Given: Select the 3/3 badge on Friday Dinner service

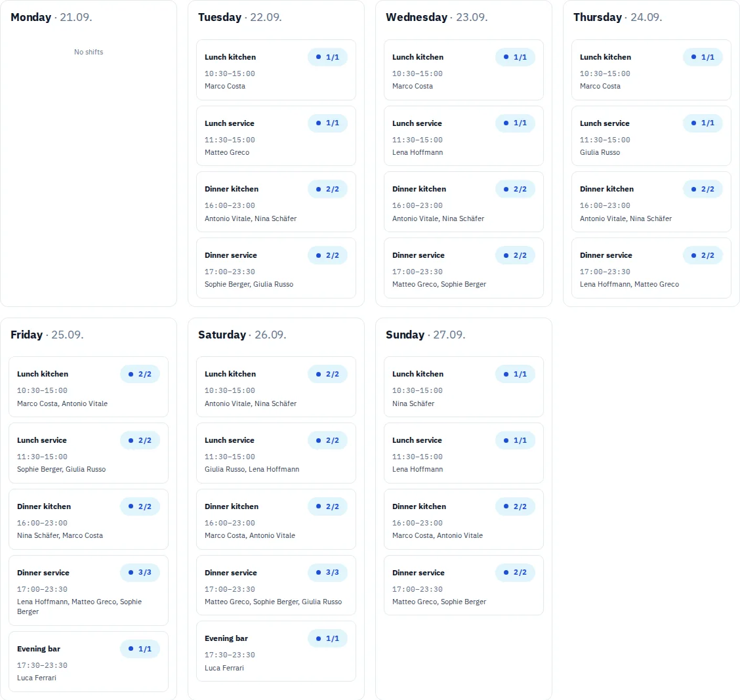Looking at the screenshot, I should click(x=140, y=573).
